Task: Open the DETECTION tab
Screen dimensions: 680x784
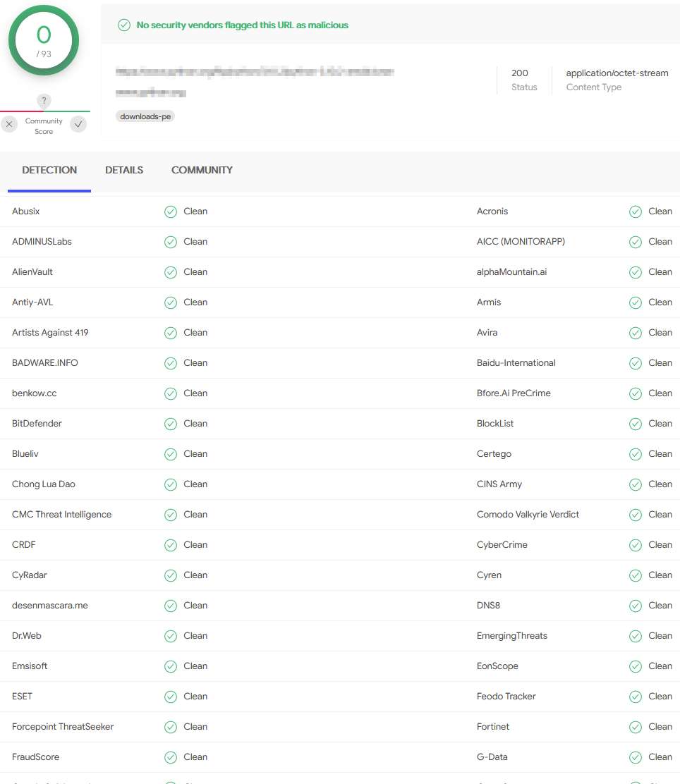Action: click(49, 170)
